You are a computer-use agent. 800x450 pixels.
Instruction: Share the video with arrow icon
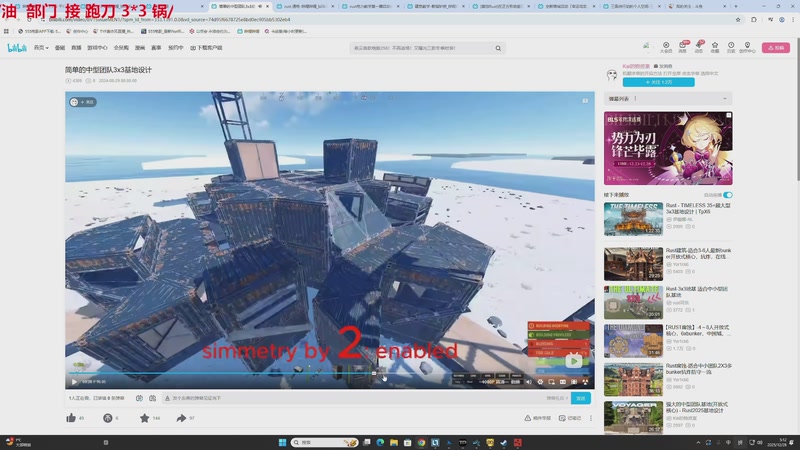tap(181, 418)
